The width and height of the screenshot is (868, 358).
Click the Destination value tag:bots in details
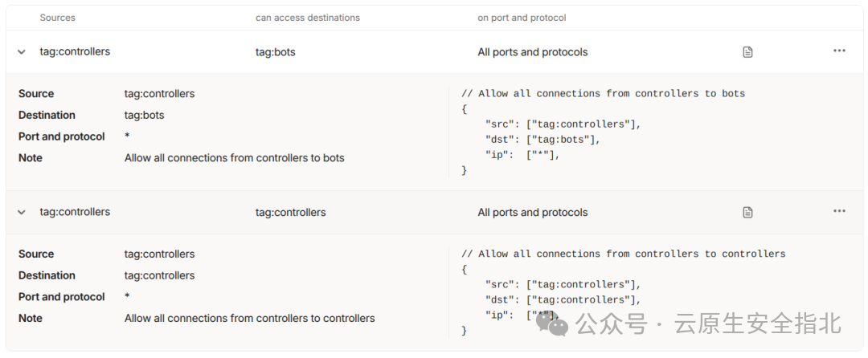click(145, 116)
